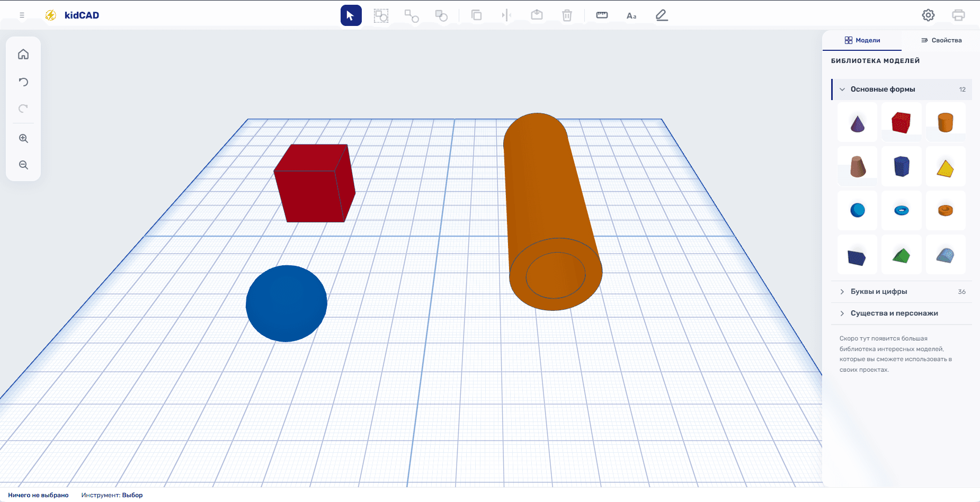Select the ruler measurement tool

(x=602, y=15)
